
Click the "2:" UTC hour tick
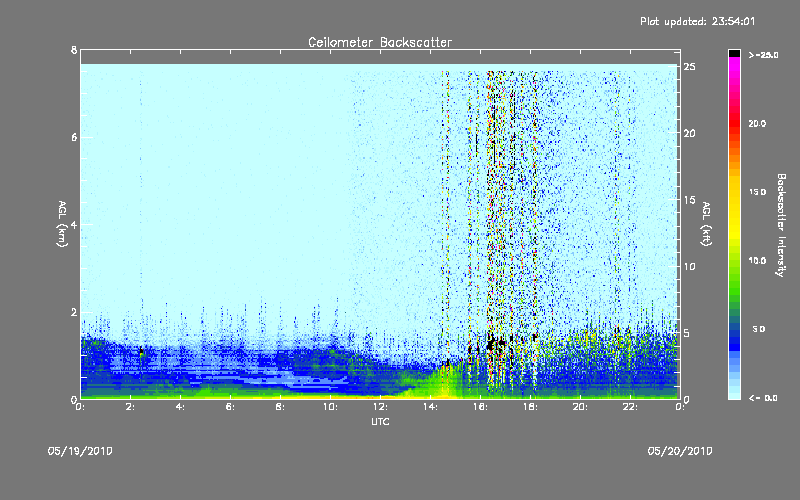click(x=131, y=407)
